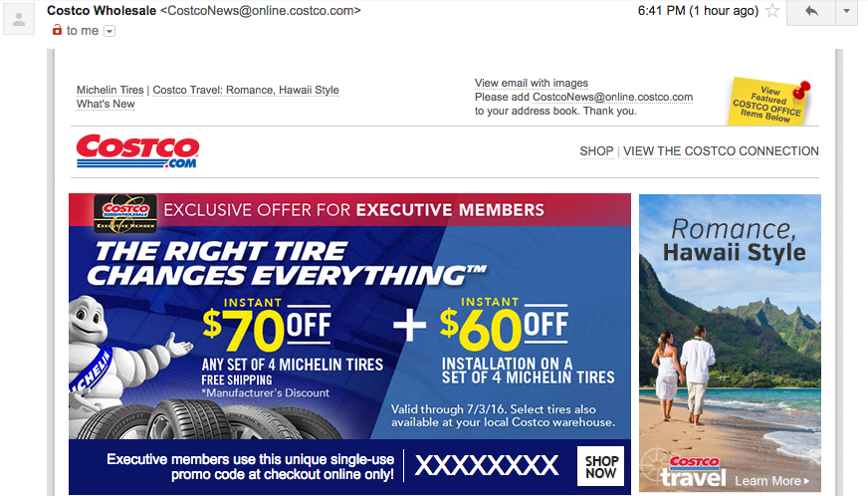The width and height of the screenshot is (868, 496).
Task: Expand recipient details next to 'to me'
Action: tap(109, 31)
